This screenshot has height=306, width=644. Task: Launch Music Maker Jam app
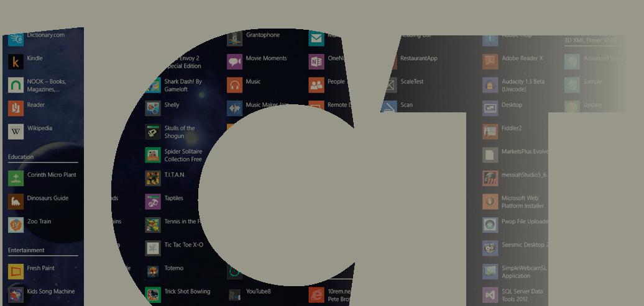(x=234, y=109)
